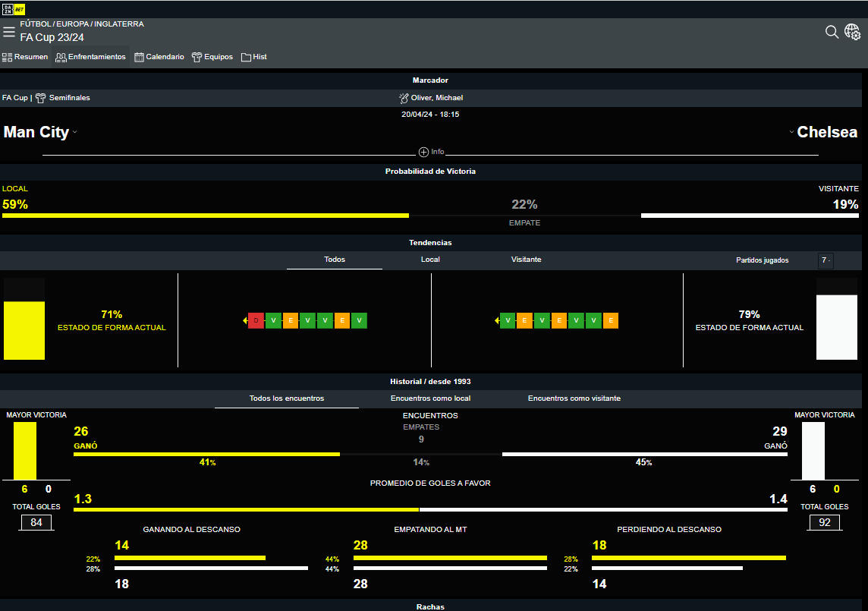868x611 pixels.
Task: Click the red D result box for Man City
Action: coord(256,321)
